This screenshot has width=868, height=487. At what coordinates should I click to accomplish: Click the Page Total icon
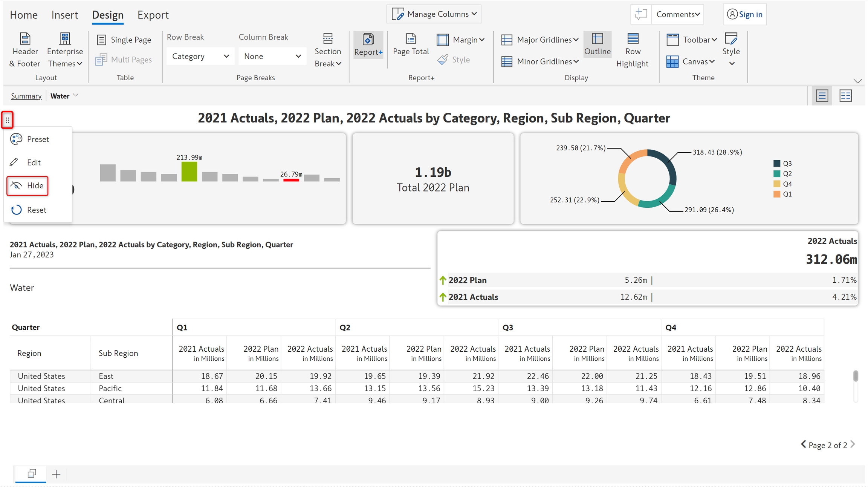411,39
